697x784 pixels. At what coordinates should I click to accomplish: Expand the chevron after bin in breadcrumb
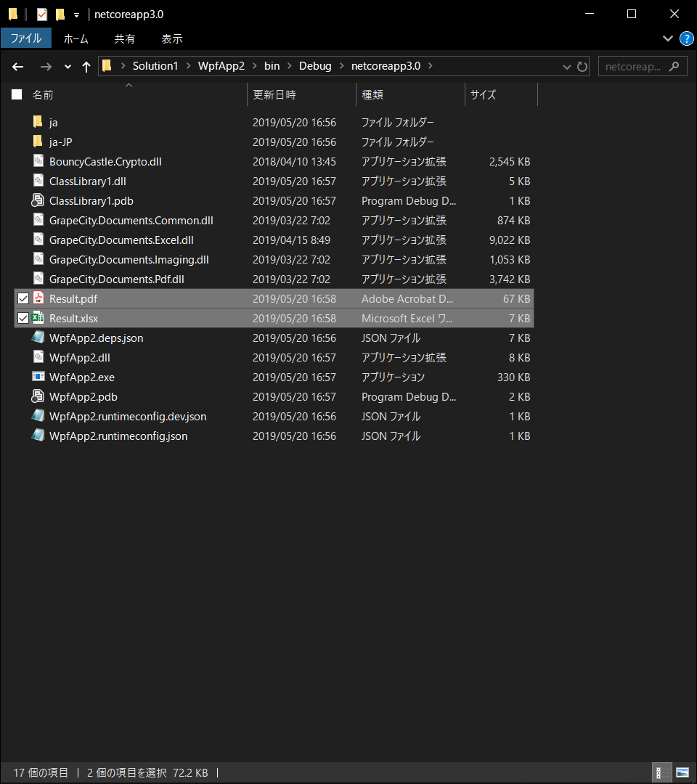click(290, 66)
